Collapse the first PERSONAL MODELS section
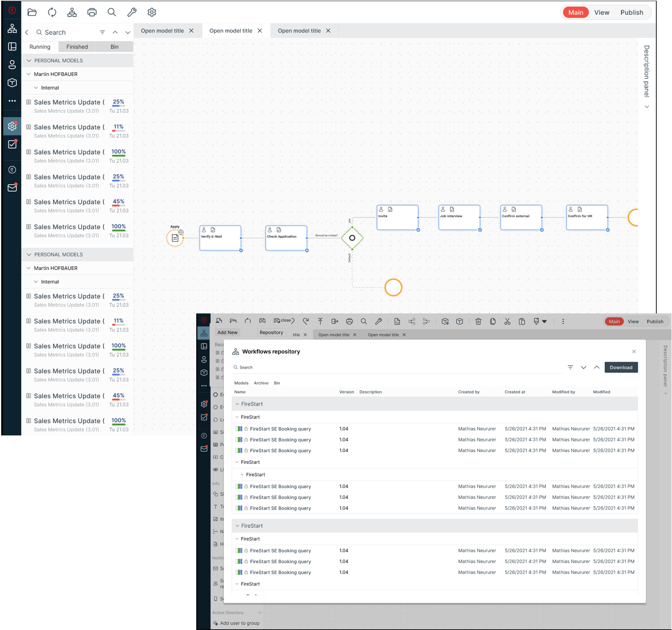672x630 pixels. click(x=29, y=61)
